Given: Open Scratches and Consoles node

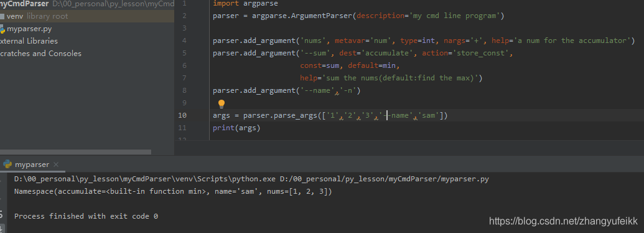Looking at the screenshot, I should click(40, 54).
